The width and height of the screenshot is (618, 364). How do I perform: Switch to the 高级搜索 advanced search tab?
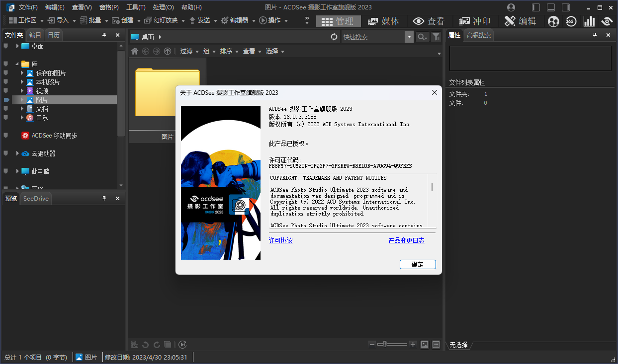point(478,35)
